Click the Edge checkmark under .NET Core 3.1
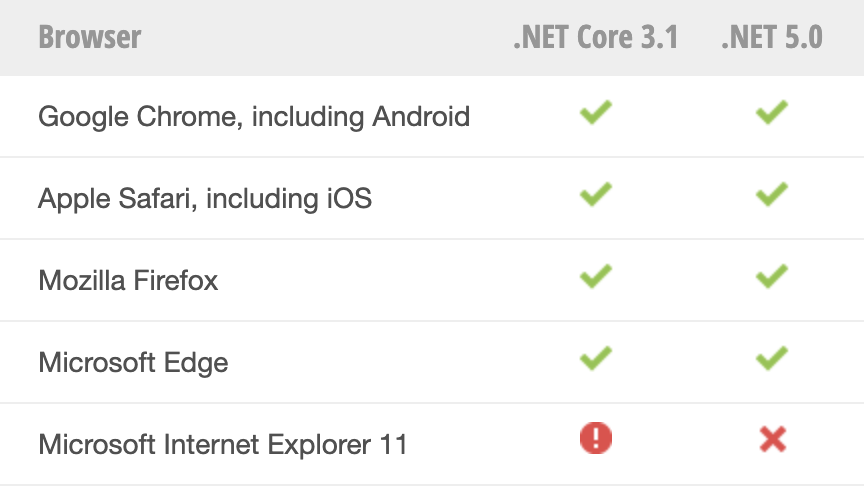The height and width of the screenshot is (488, 864). tap(596, 358)
